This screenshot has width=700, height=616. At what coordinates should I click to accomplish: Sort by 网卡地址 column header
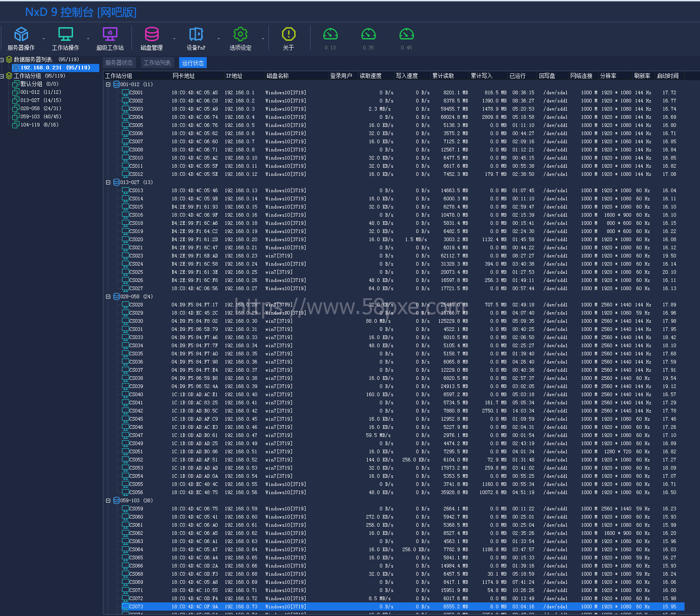198,76
